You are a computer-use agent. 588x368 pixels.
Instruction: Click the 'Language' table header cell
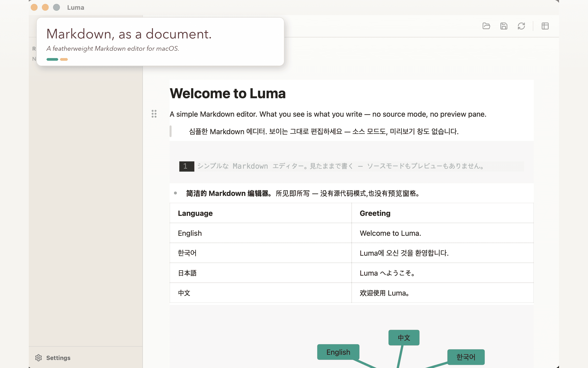pyautogui.click(x=261, y=213)
